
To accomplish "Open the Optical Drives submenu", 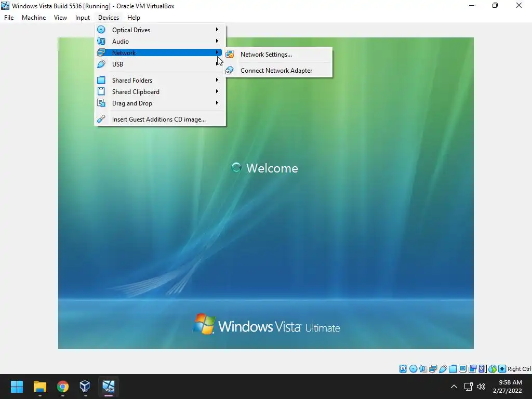I will tap(160, 30).
